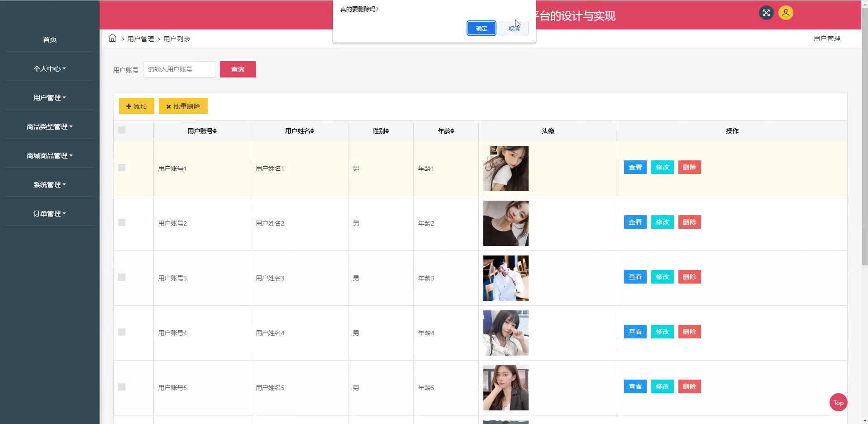
Task: Select the 用户姓名3 cell text
Action: pyautogui.click(x=270, y=278)
